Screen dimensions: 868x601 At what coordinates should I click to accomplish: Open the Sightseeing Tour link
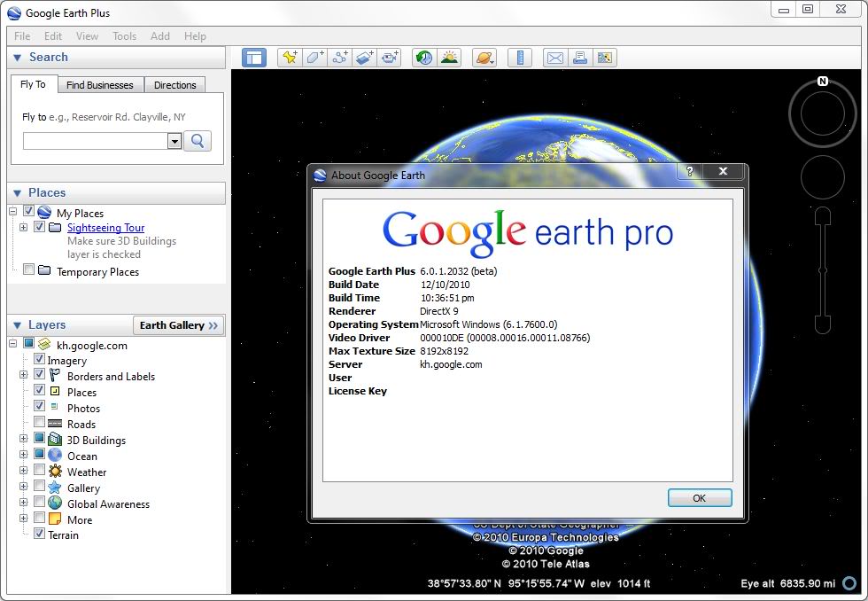[x=105, y=228]
